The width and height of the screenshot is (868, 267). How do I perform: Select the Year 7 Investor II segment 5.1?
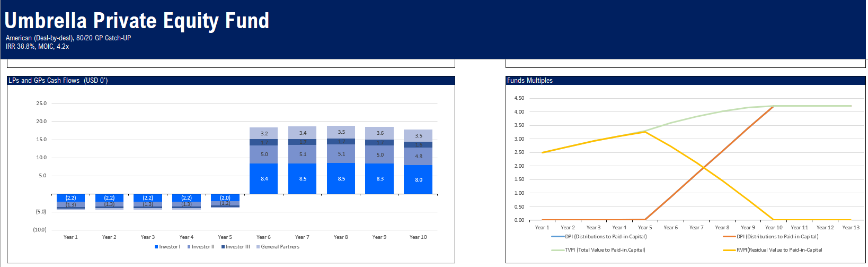[x=303, y=154]
